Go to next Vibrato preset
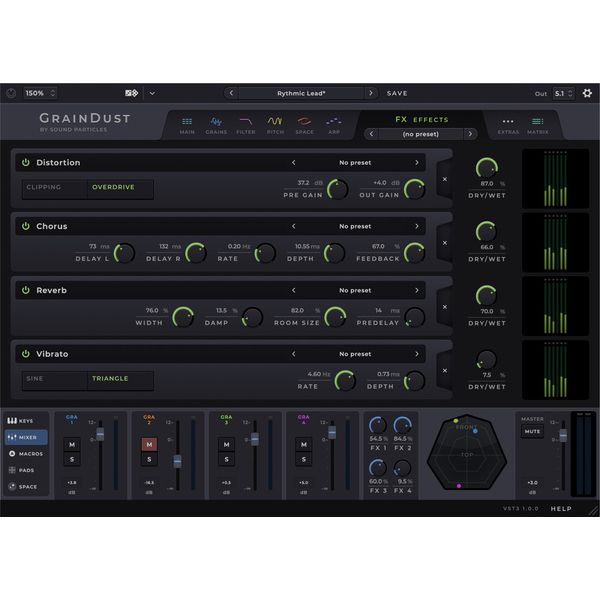 click(x=417, y=354)
